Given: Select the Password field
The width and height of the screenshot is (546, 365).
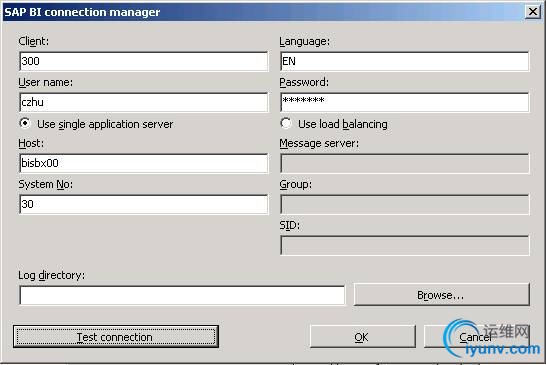Looking at the screenshot, I should pos(405,102).
